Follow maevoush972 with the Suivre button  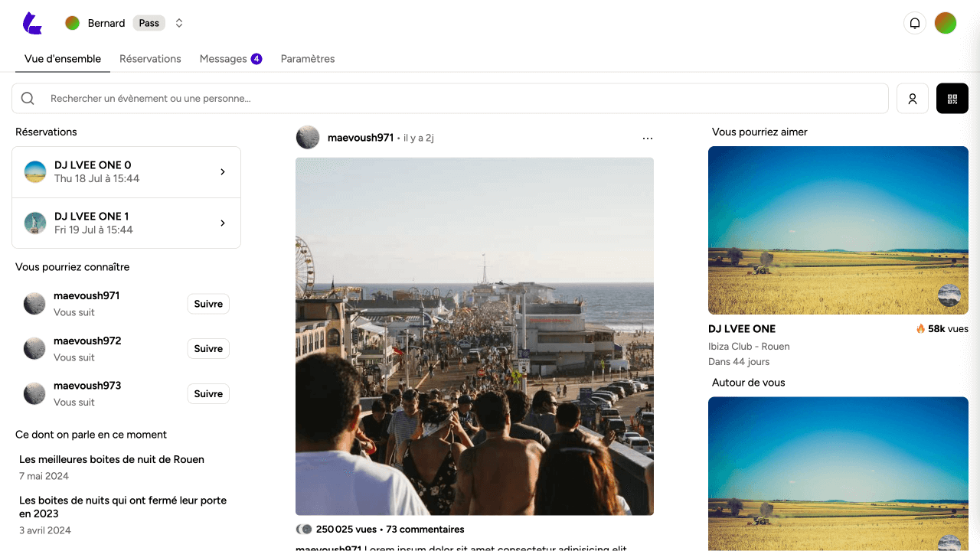click(208, 349)
